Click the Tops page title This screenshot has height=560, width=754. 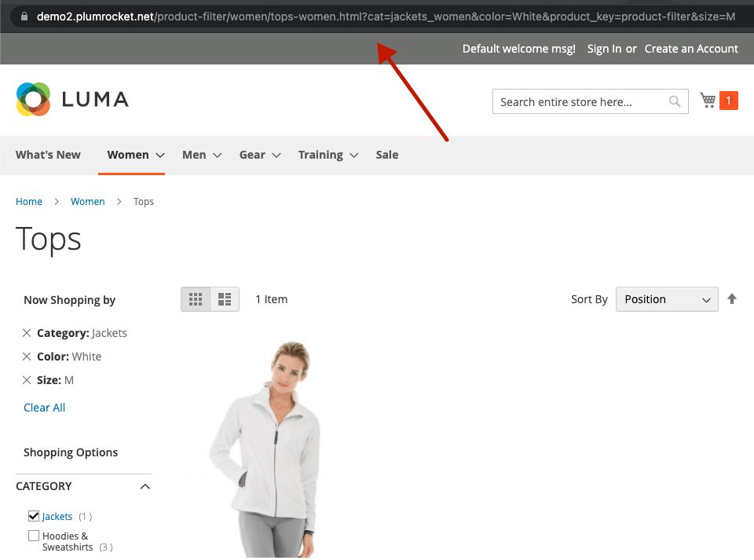pos(49,239)
